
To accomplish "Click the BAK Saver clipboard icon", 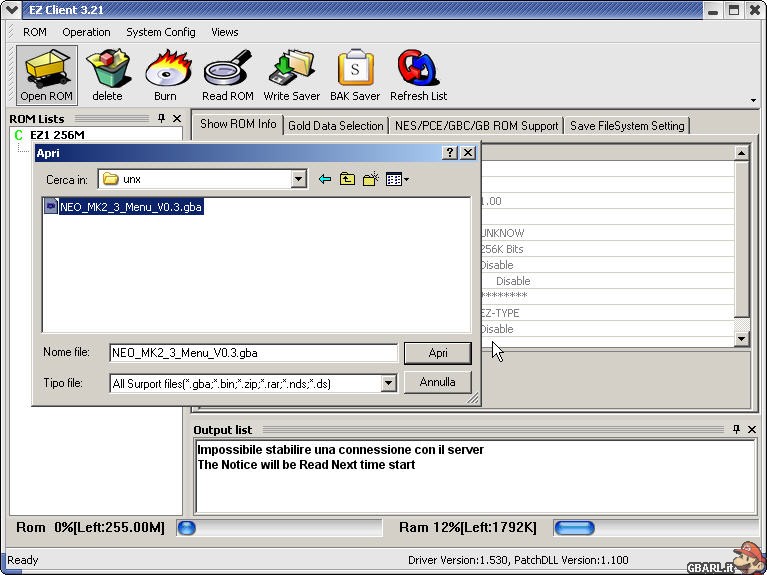I will click(x=355, y=75).
